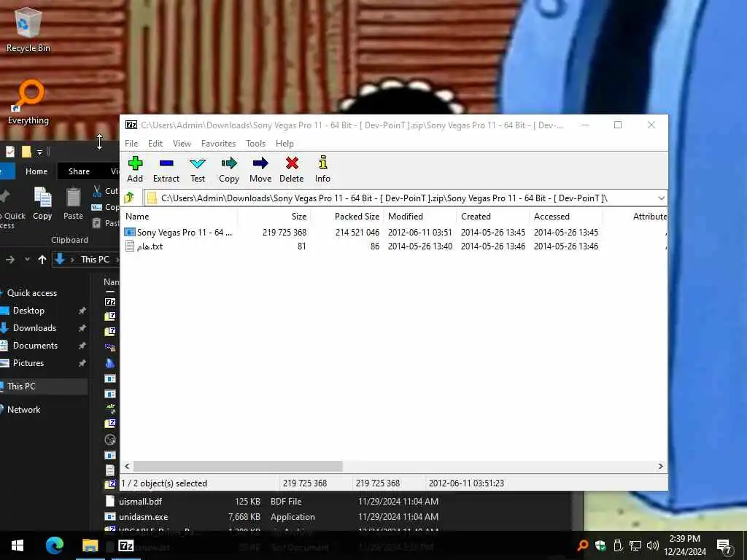Select This PC in the Explorer sidebar
This screenshot has width=747, height=560.
(x=21, y=386)
